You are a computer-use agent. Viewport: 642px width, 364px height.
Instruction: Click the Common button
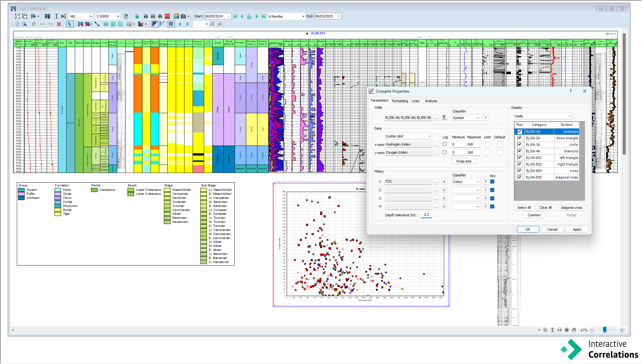(x=534, y=215)
